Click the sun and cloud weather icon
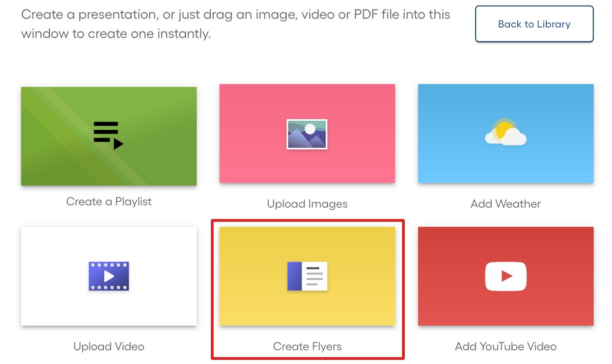The height and width of the screenshot is (364, 612). pyautogui.click(x=505, y=132)
